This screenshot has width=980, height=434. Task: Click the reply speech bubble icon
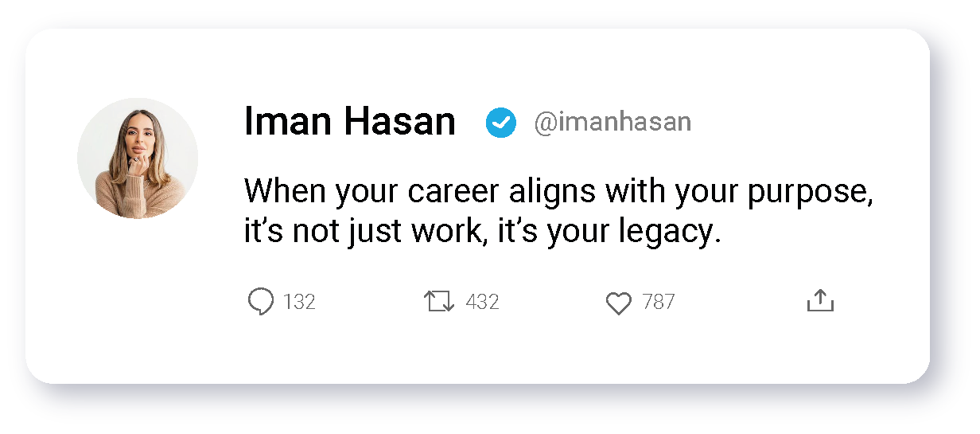point(261,302)
